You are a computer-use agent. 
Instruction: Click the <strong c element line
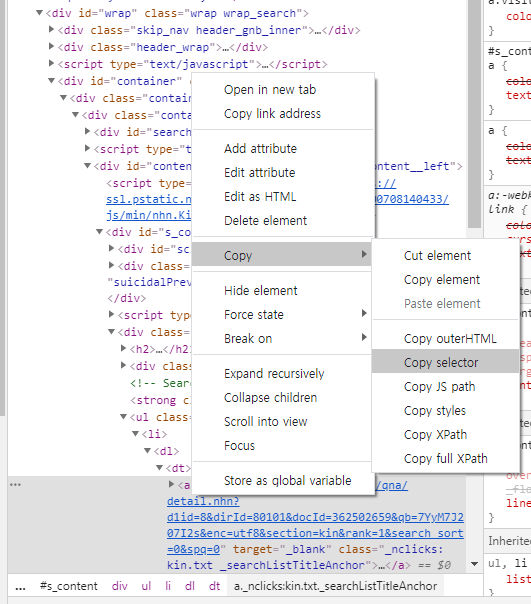(x=161, y=400)
